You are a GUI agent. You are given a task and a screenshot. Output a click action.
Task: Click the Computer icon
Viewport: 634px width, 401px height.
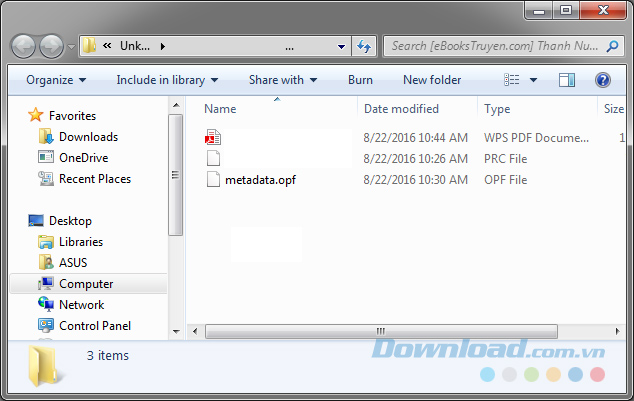pyautogui.click(x=46, y=283)
